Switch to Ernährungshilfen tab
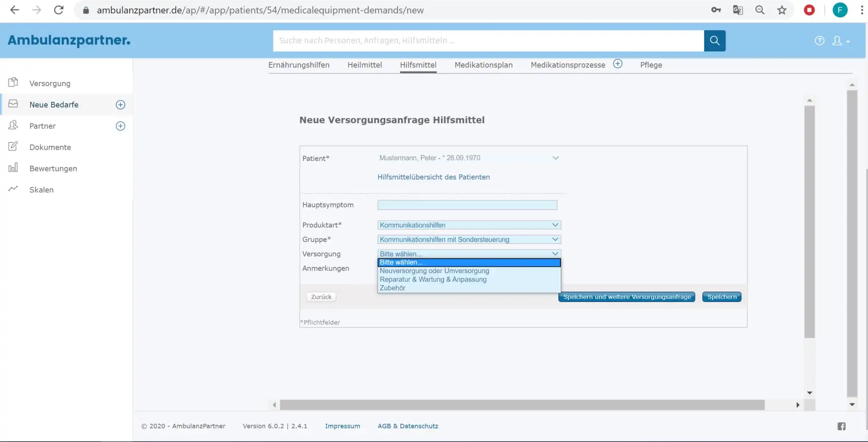Viewport: 868px width, 442px height. (299, 65)
